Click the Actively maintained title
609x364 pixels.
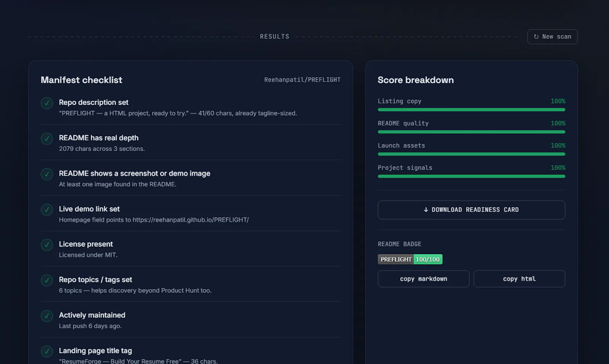coord(92,315)
